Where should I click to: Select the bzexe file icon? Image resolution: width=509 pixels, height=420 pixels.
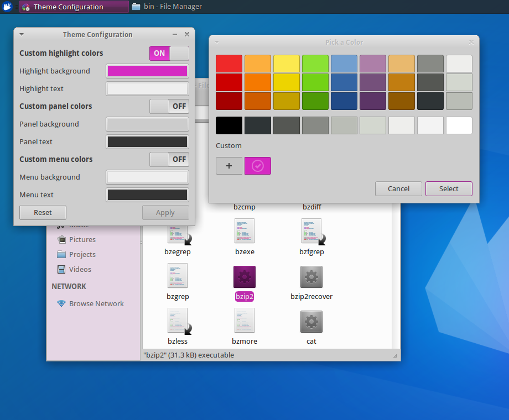pos(244,231)
